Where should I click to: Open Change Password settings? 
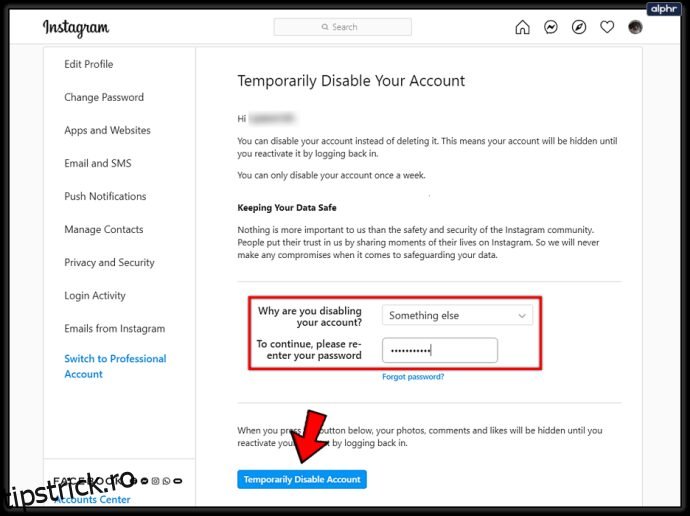[104, 97]
